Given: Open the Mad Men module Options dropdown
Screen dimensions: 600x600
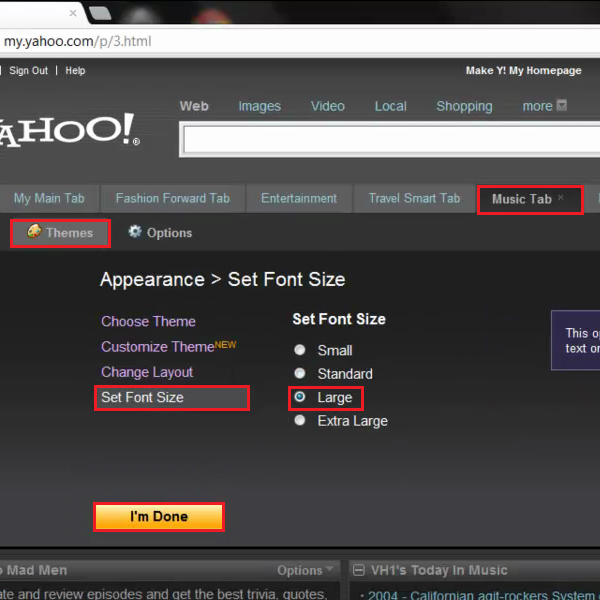Looking at the screenshot, I should pyautogui.click(x=305, y=570).
